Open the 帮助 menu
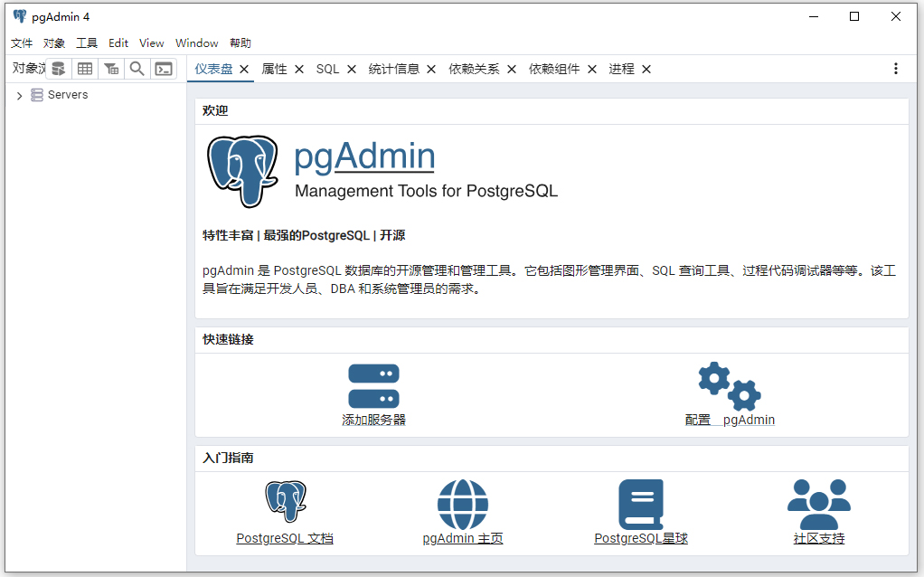The image size is (924, 577). tap(240, 43)
